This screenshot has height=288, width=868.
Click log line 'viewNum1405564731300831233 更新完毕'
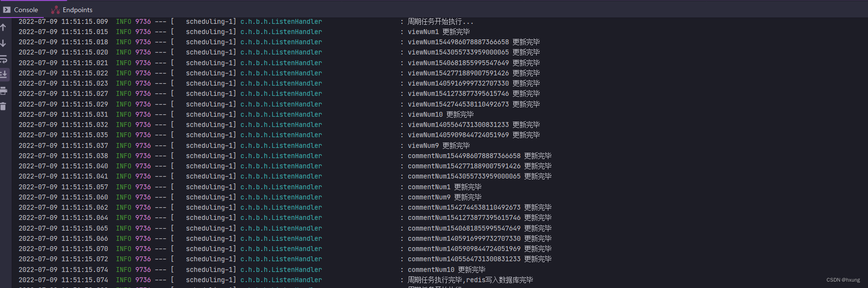[474, 125]
